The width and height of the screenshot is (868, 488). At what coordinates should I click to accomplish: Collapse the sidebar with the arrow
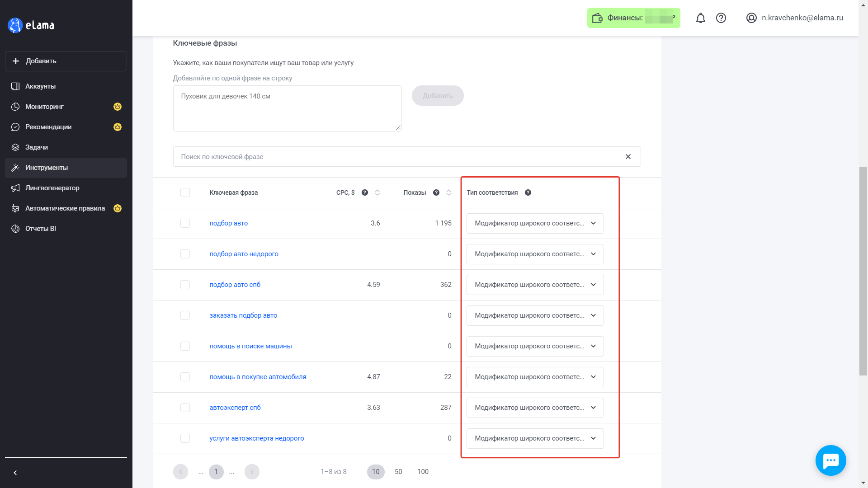(15, 473)
